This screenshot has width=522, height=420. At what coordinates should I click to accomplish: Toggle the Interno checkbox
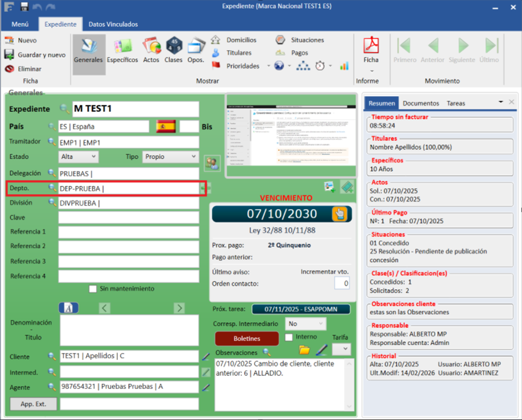point(289,338)
